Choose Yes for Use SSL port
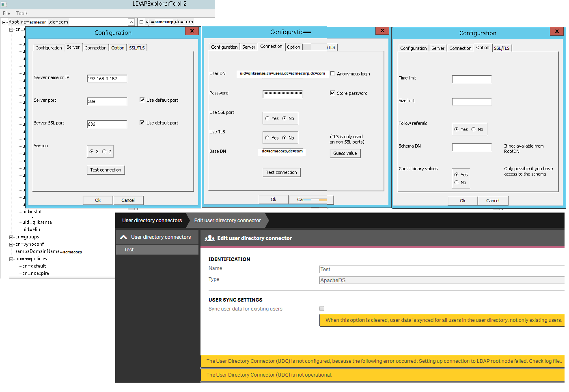This screenshot has height=392, width=569. point(267,118)
